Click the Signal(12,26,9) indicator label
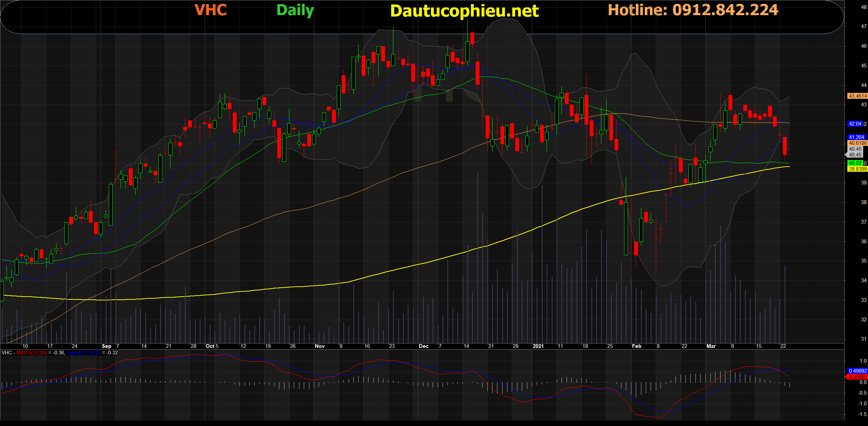The width and height of the screenshot is (868, 426). pyautogui.click(x=84, y=353)
